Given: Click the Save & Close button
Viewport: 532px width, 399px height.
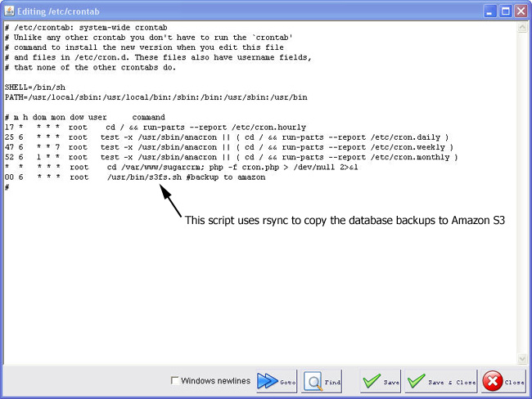Looking at the screenshot, I should (x=441, y=381).
